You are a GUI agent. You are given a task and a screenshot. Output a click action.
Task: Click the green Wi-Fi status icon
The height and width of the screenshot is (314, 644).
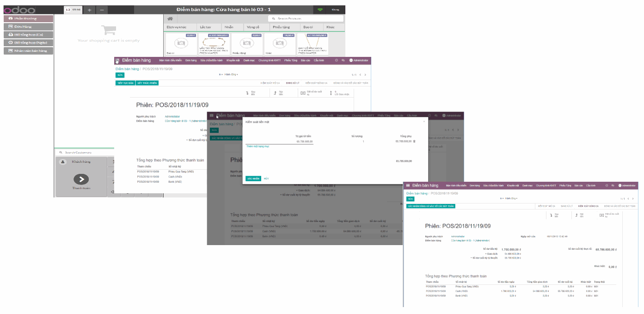coord(320,9)
